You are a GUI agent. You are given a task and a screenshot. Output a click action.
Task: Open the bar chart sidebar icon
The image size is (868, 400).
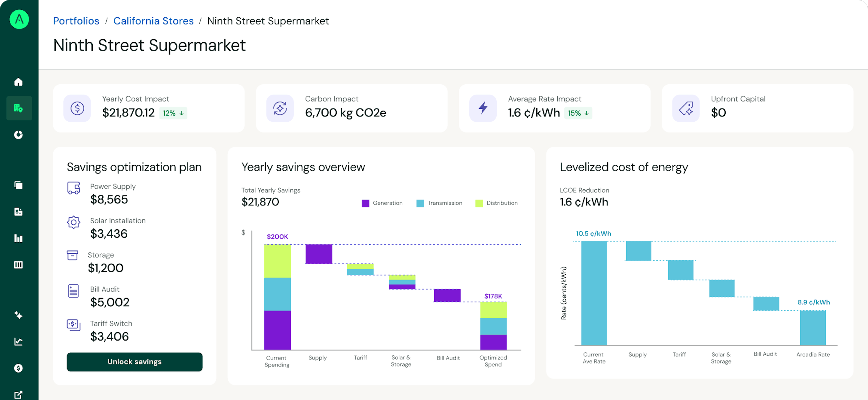19,238
